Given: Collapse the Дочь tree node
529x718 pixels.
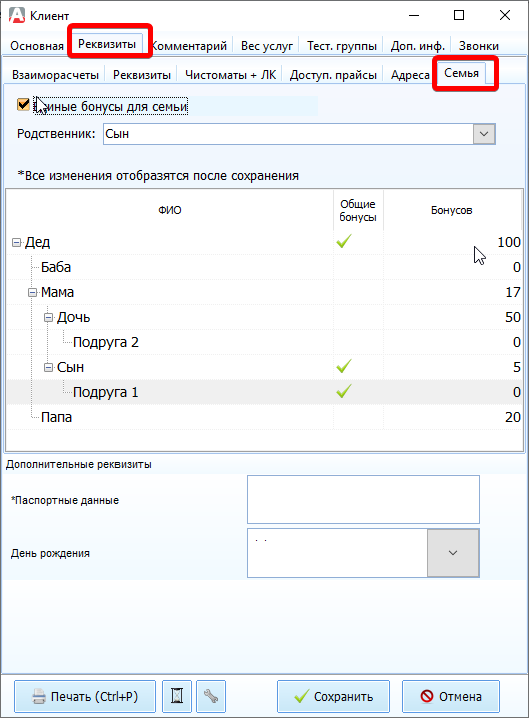Looking at the screenshot, I should click(x=49, y=317).
